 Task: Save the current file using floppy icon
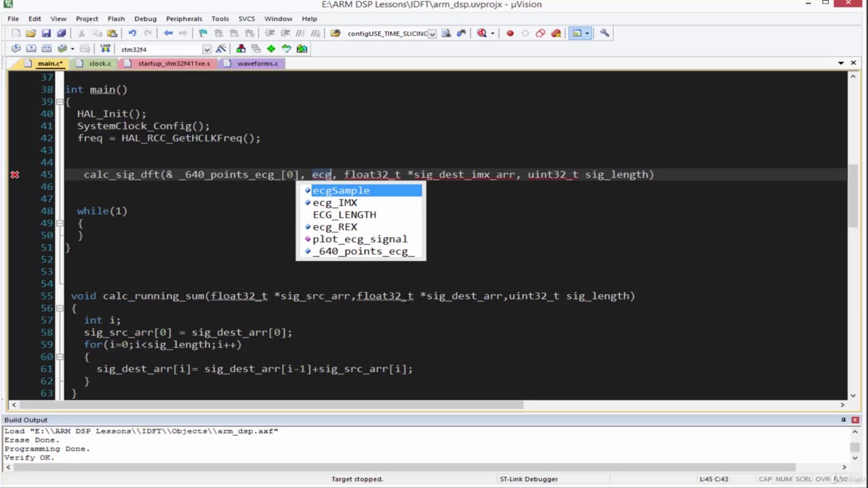[46, 33]
